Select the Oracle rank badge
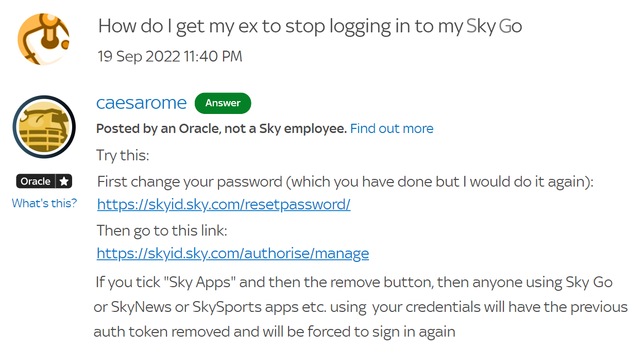644x364 pixels. [44, 181]
